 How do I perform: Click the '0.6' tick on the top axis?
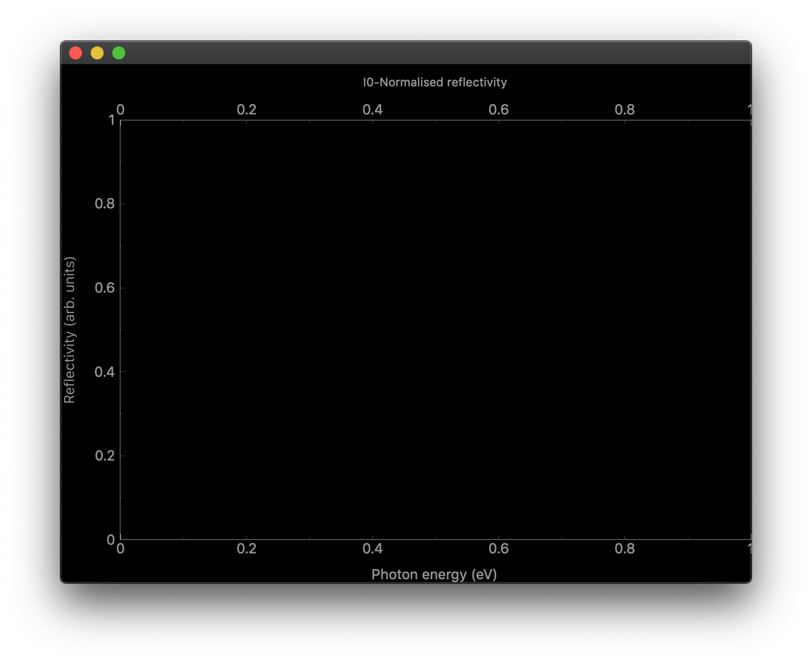[499, 110]
